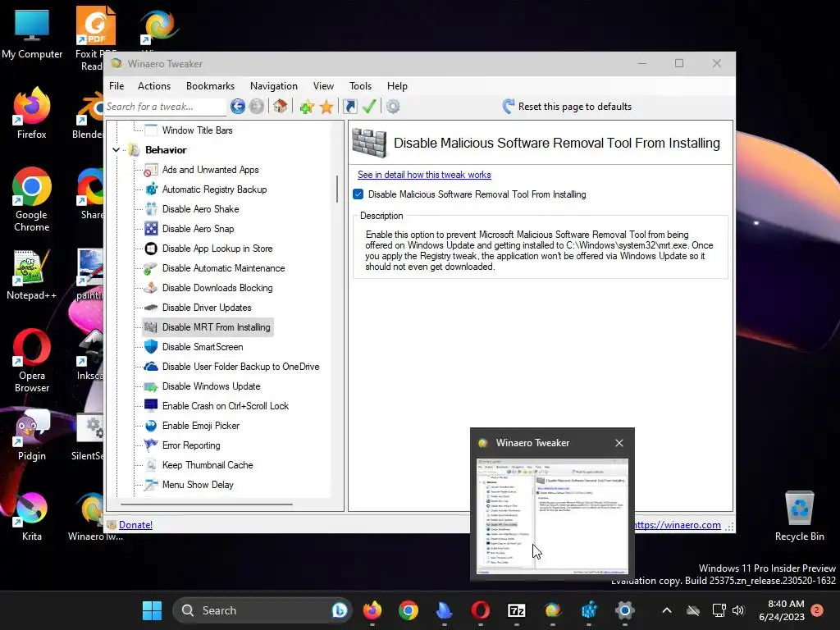Select Disable Downloads Blocking tweak
Viewport: 840px width, 630px height.
click(x=217, y=288)
